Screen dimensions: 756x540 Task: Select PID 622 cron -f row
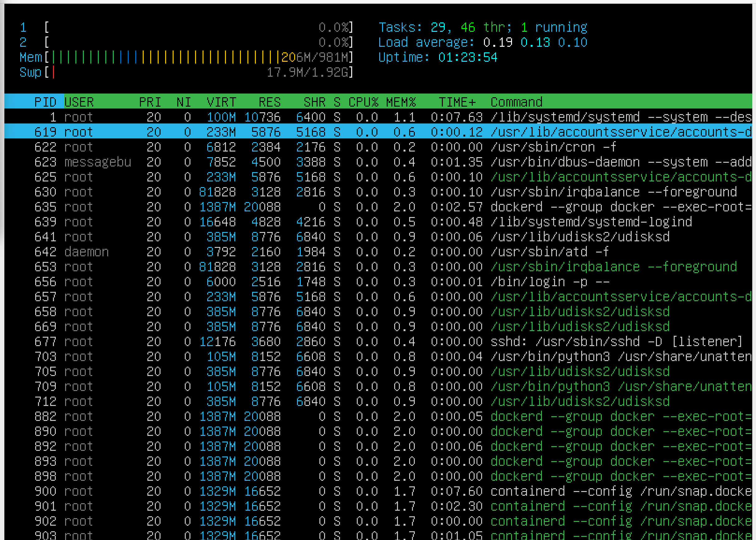[378, 147]
